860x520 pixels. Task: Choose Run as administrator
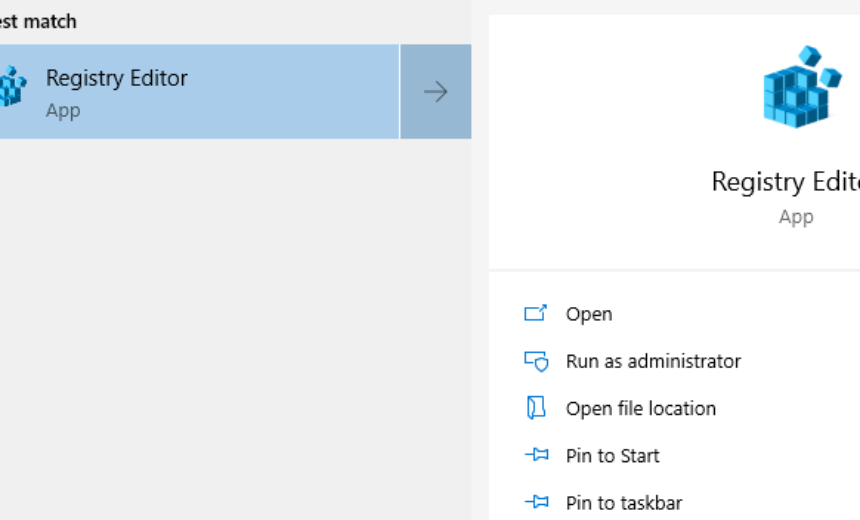653,361
